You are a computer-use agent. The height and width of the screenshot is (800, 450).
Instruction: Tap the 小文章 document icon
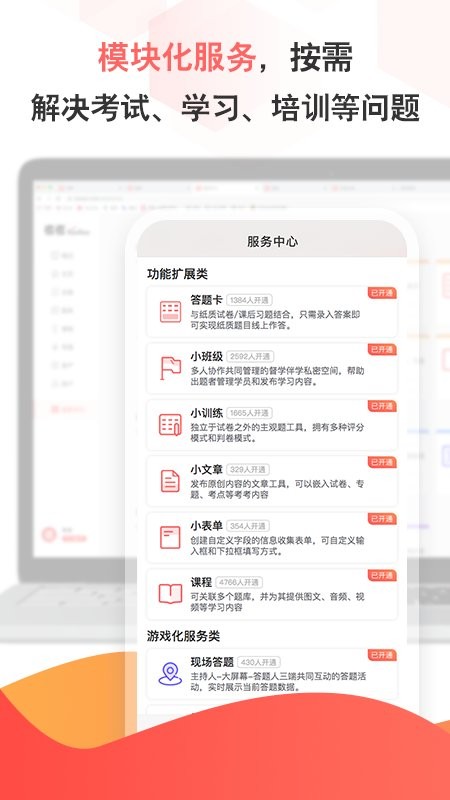point(170,481)
